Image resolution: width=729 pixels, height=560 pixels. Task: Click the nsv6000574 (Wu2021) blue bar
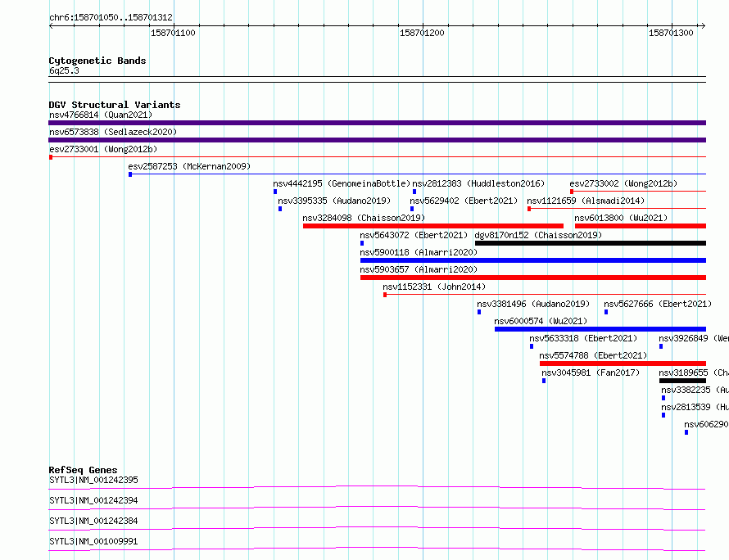[600, 329]
